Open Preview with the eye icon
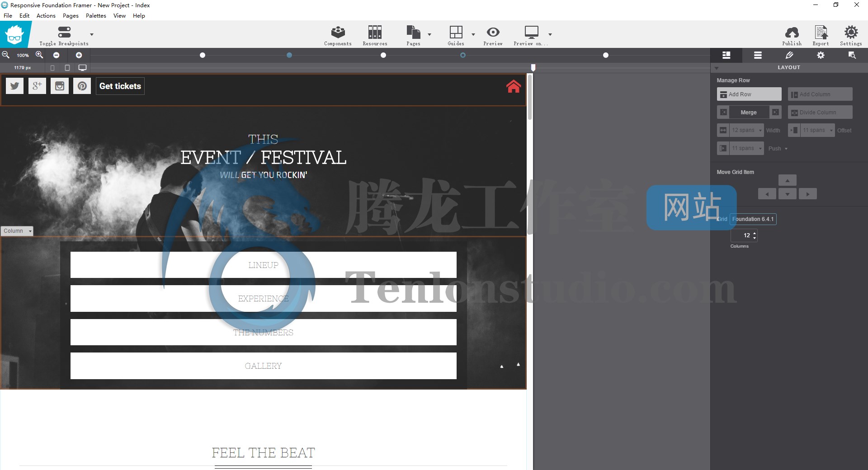 [x=493, y=35]
